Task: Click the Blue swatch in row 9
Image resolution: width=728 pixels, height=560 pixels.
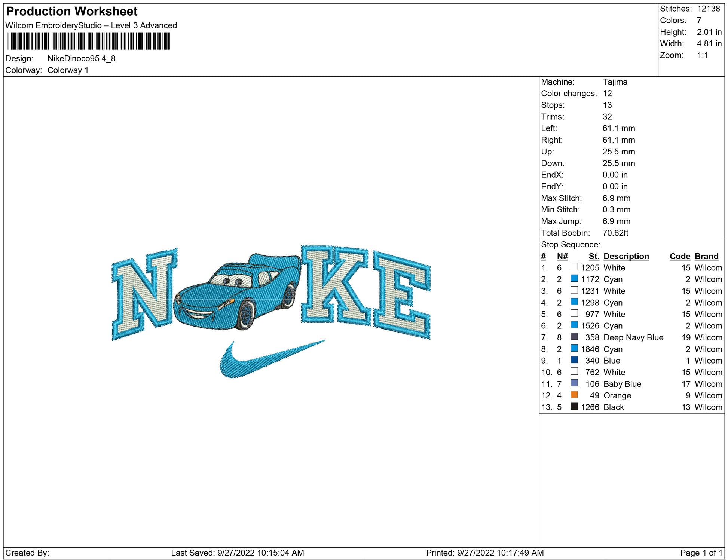Action: [574, 360]
